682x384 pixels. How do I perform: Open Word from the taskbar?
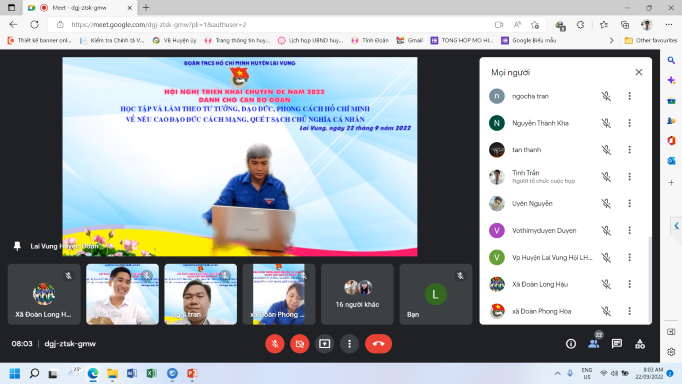(x=132, y=374)
